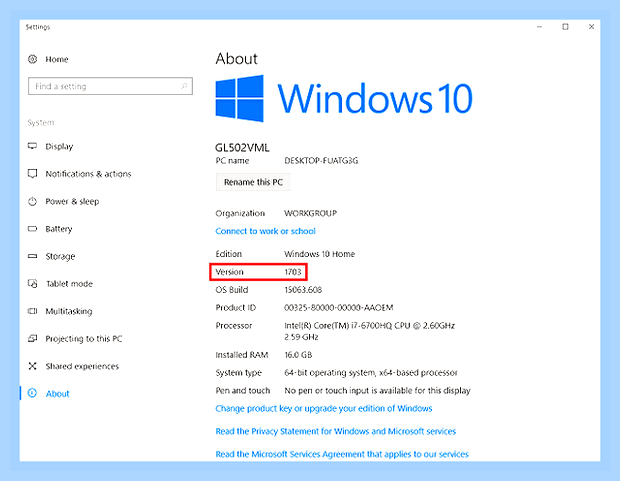Maximize the Settings window
The height and width of the screenshot is (481, 620).
(x=565, y=27)
